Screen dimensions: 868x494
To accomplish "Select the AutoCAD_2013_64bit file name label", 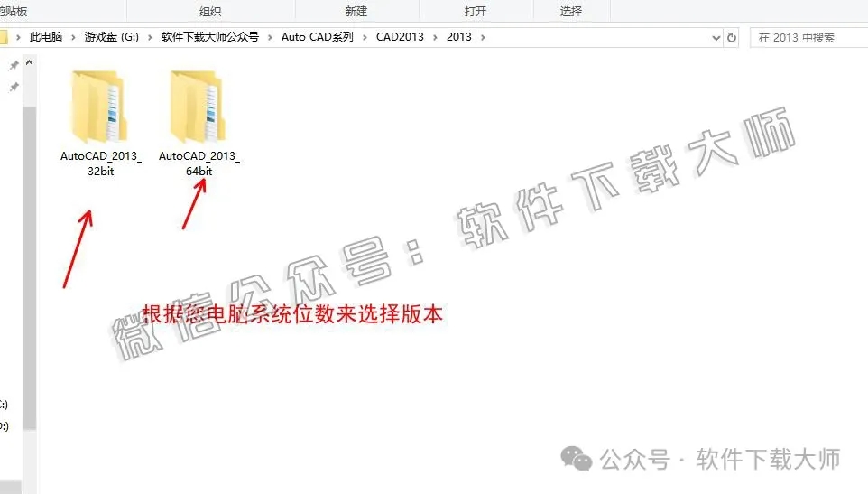I will pyautogui.click(x=199, y=163).
